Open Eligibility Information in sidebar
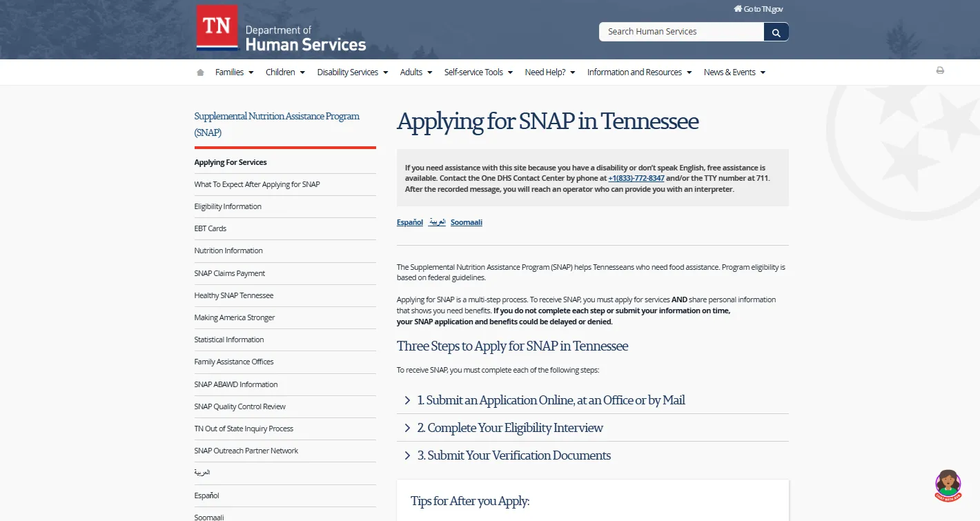The height and width of the screenshot is (521, 980). click(x=228, y=206)
